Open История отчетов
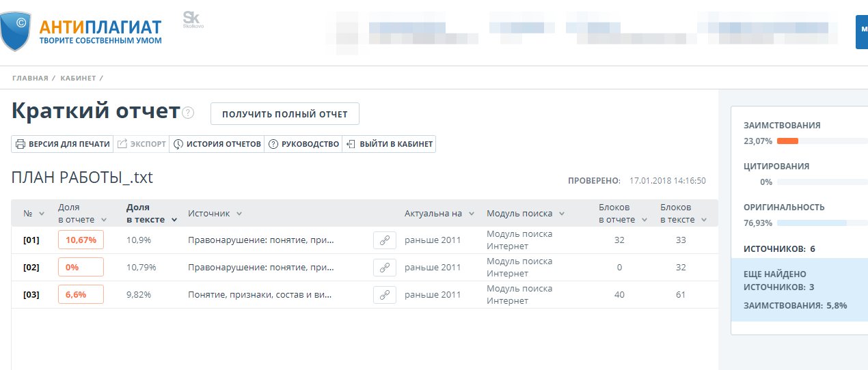This screenshot has height=370, width=868. click(217, 144)
